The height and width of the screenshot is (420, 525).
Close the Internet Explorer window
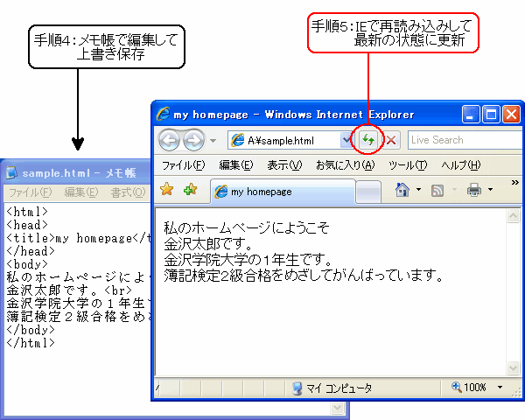pos(512,115)
